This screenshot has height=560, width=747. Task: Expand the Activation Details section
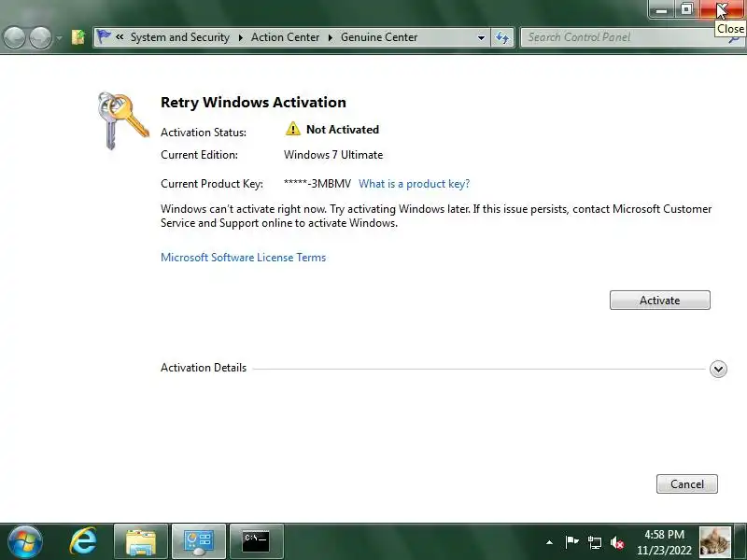718,369
